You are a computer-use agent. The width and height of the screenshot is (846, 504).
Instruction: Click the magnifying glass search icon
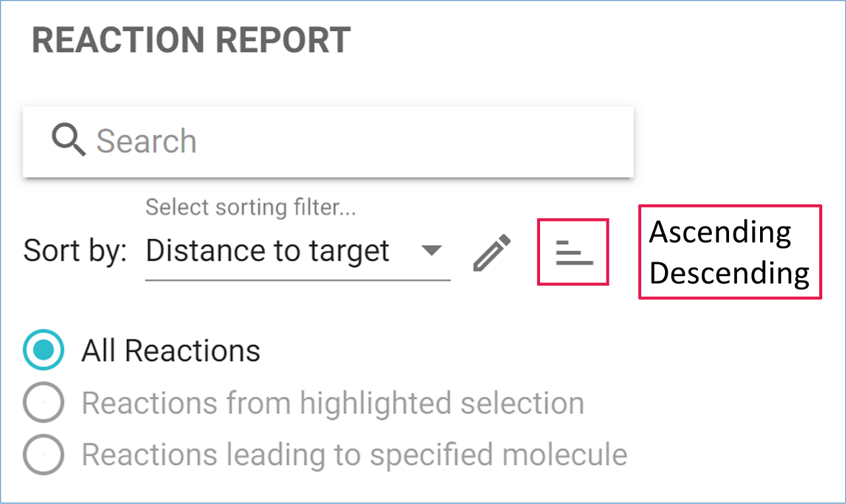pyautogui.click(x=69, y=141)
